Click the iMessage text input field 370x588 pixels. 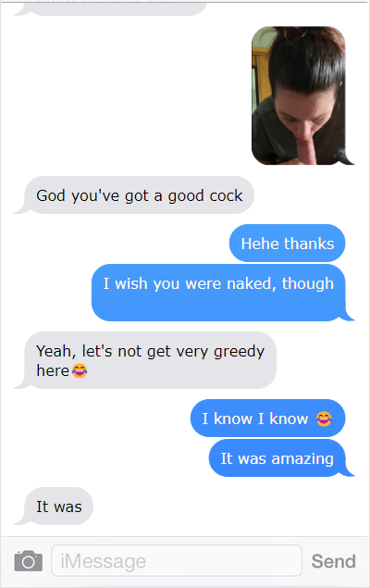[x=177, y=560]
